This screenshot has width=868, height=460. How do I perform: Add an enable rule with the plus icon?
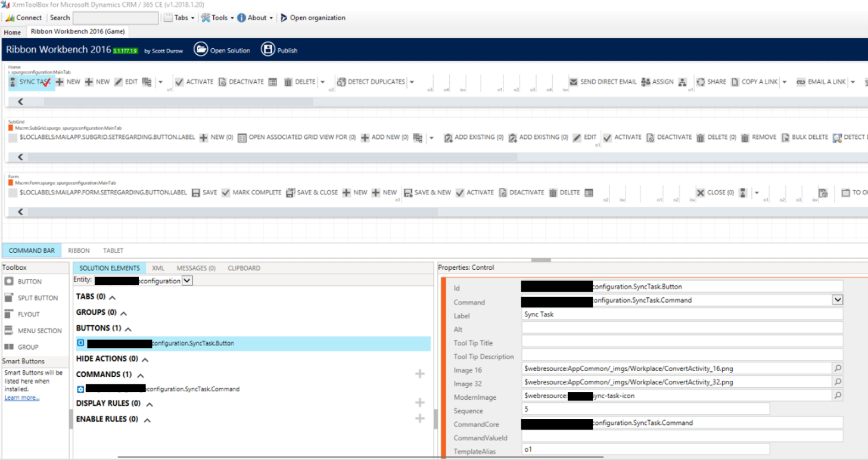click(x=420, y=419)
